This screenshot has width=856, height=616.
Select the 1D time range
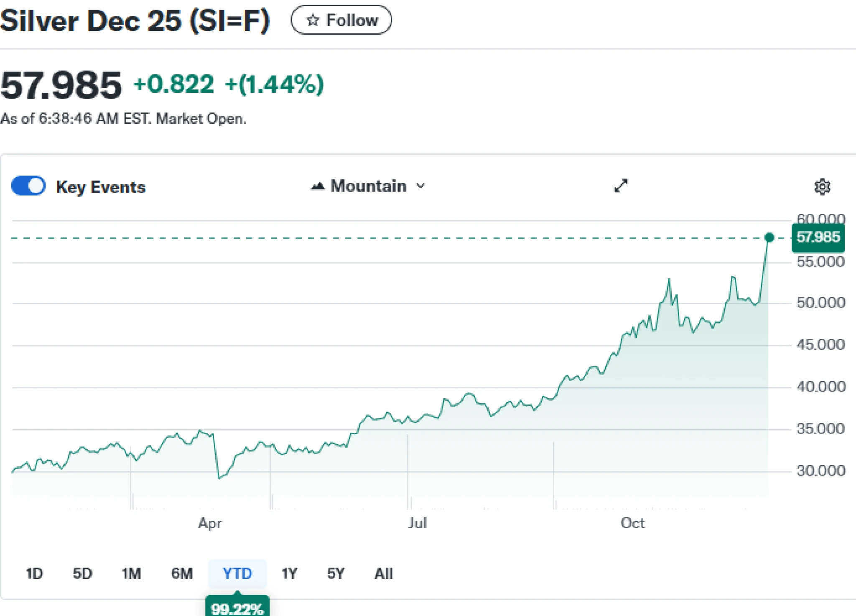[x=34, y=573]
